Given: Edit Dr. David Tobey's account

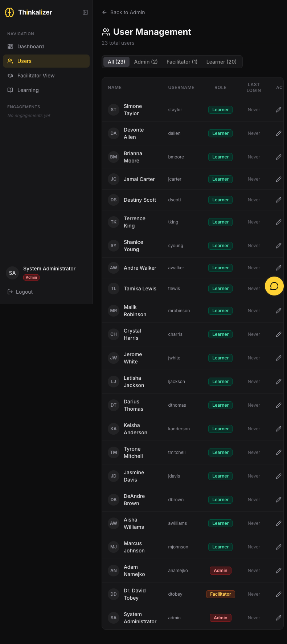Looking at the screenshot, I should [279, 594].
